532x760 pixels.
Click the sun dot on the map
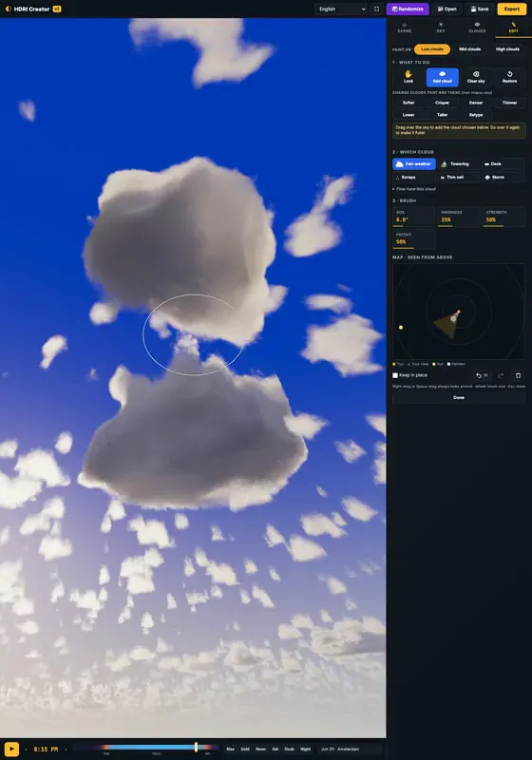(401, 328)
